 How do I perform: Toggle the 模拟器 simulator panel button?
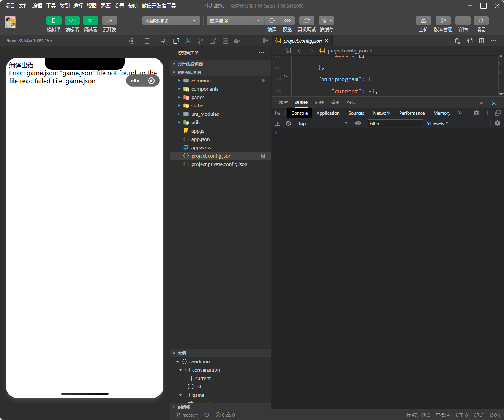coord(54,21)
